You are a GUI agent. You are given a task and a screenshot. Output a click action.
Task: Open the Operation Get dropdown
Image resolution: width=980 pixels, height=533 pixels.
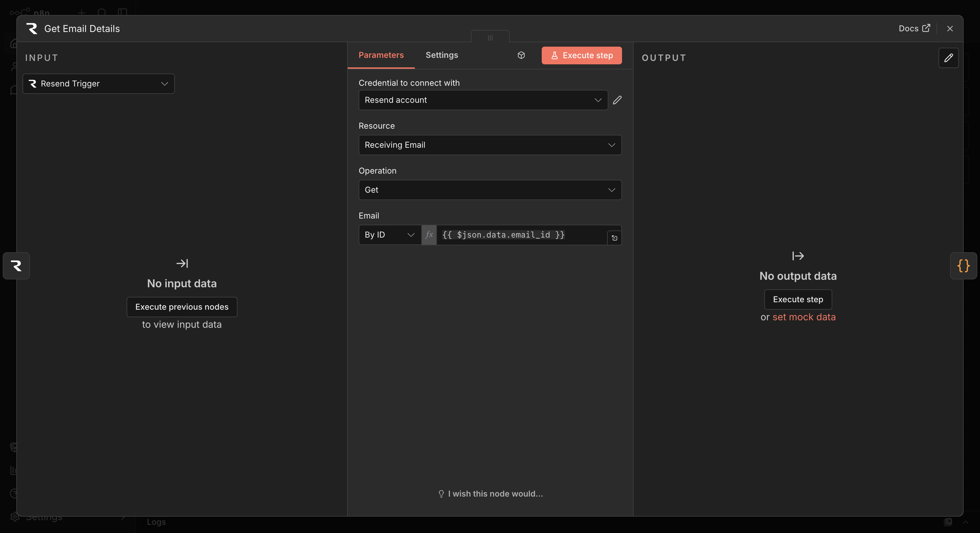point(490,190)
